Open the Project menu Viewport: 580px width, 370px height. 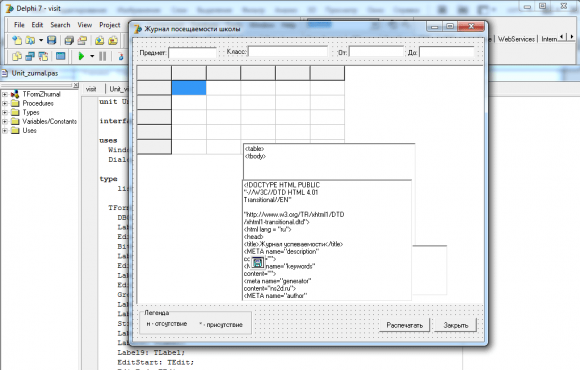pyautogui.click(x=109, y=25)
